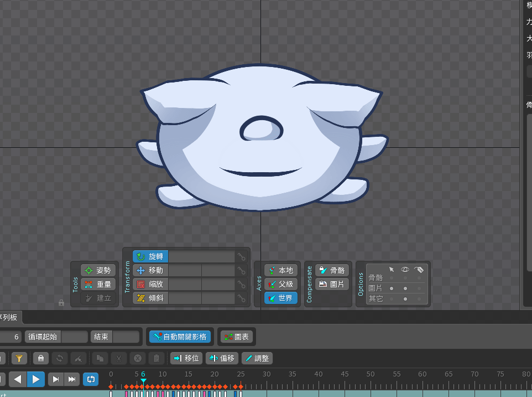Activate the 旋轉 (Rotate) transform tool

pos(150,256)
